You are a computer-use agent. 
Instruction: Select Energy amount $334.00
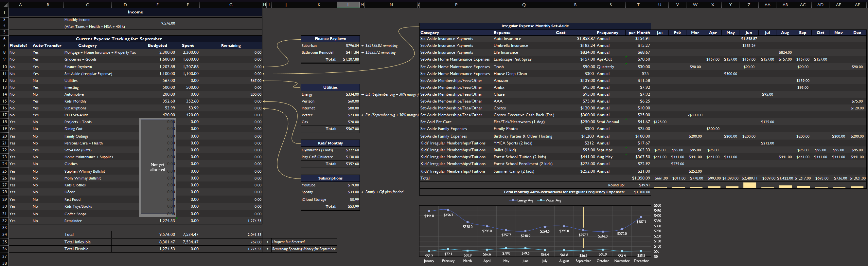click(x=352, y=95)
